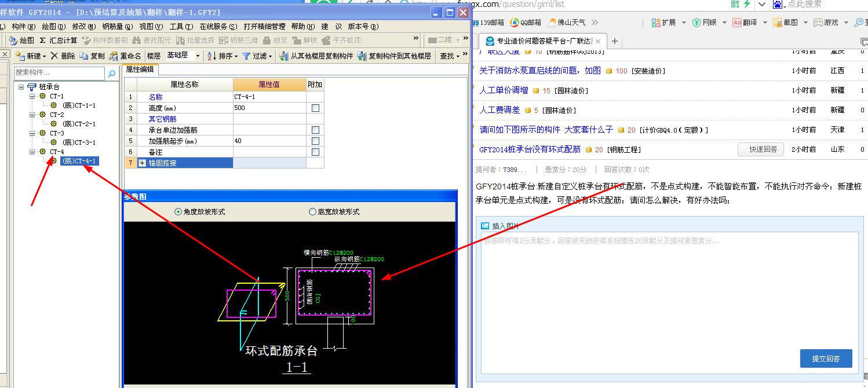Select the (底)CT-2-1 tree item
The image size is (868, 388).
click(79, 124)
